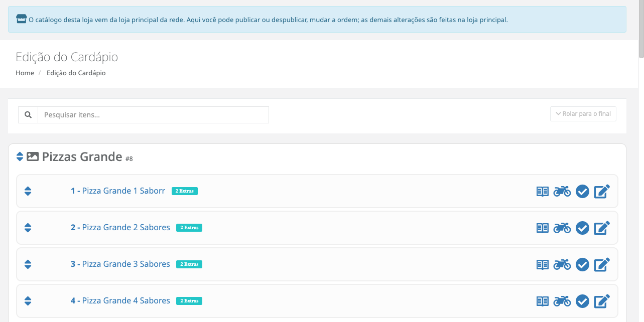
Task: Edit Pizza Grande 3 Sabores with the pencil icon
Action: click(x=602, y=264)
